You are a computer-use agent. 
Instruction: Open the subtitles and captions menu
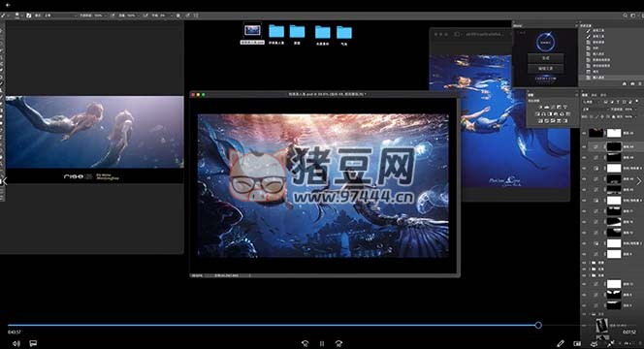click(x=33, y=343)
